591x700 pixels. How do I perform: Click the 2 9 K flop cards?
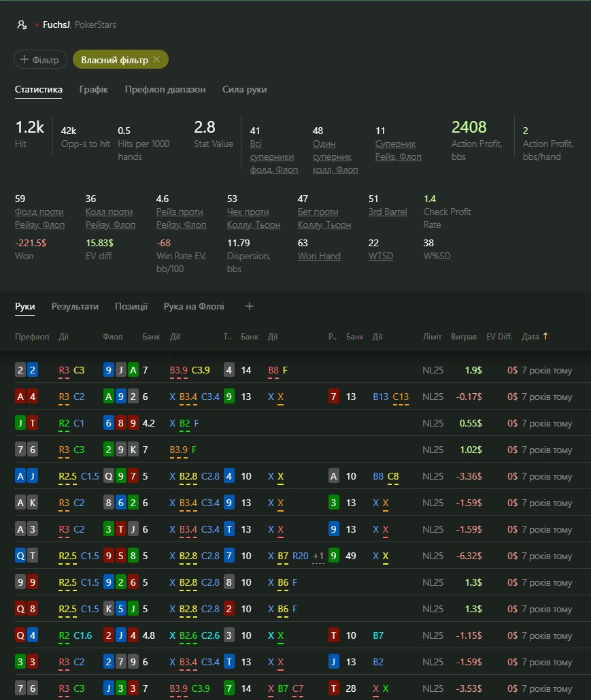coord(120,450)
